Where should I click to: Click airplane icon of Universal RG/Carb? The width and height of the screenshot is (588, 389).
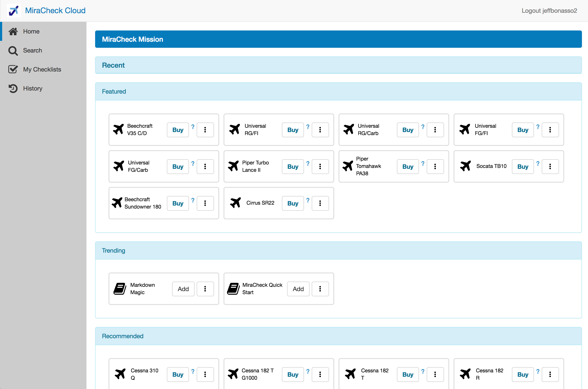pyautogui.click(x=349, y=129)
